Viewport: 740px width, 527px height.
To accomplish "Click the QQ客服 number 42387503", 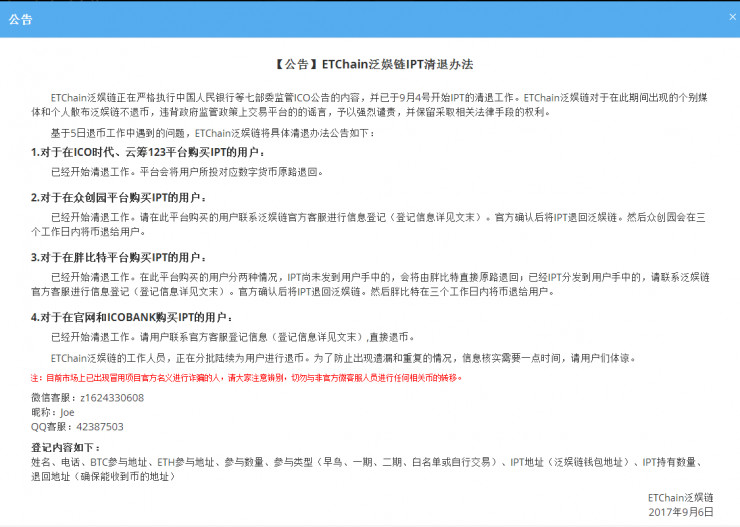I will pos(100,427).
